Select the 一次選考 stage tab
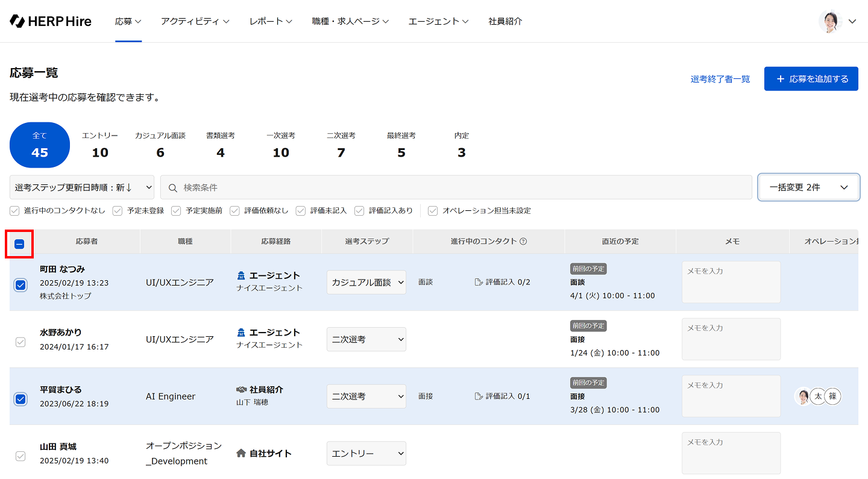 pos(281,145)
